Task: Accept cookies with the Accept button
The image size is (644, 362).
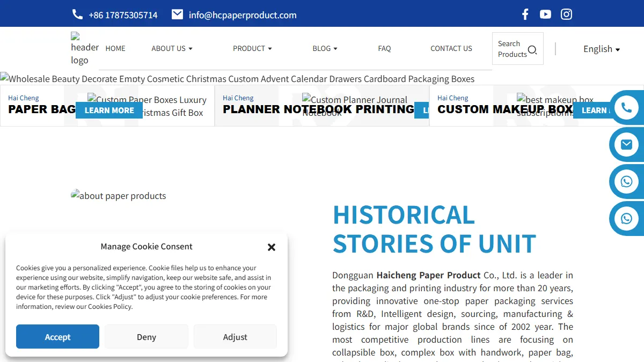Action: click(x=57, y=337)
